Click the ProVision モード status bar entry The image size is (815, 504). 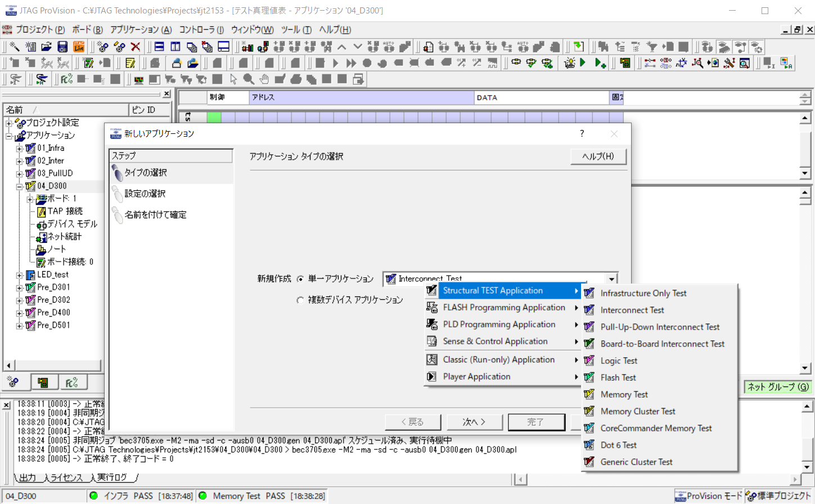point(708,496)
